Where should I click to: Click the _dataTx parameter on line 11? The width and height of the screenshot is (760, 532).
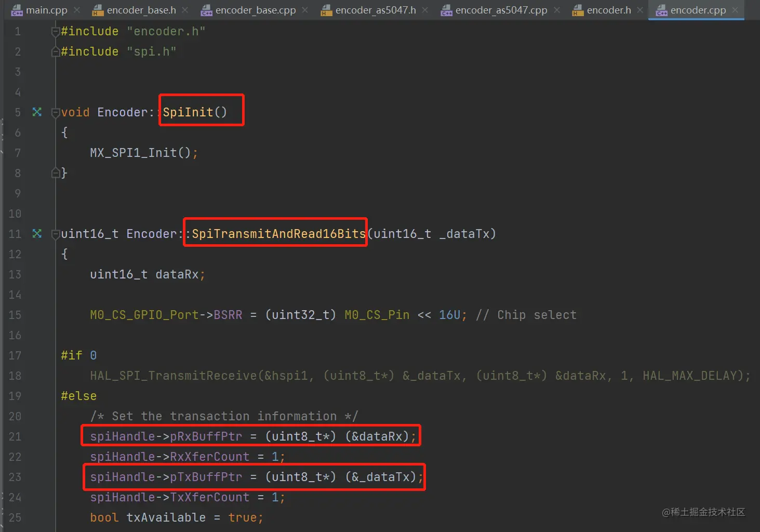[x=464, y=234]
